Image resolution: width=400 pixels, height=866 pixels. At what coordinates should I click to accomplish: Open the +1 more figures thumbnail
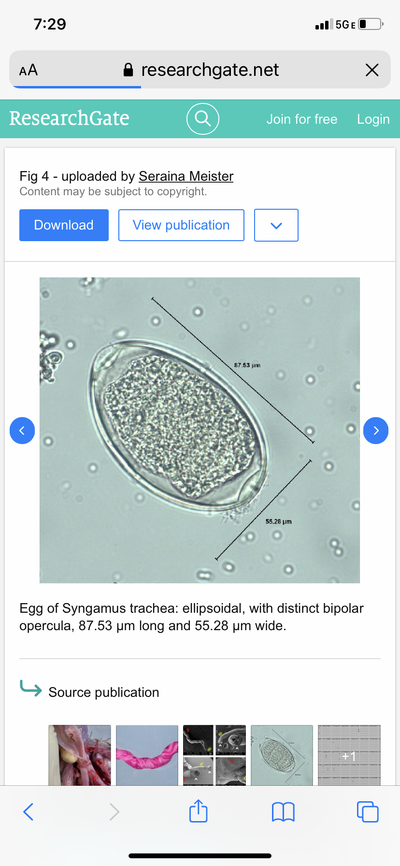click(349, 755)
